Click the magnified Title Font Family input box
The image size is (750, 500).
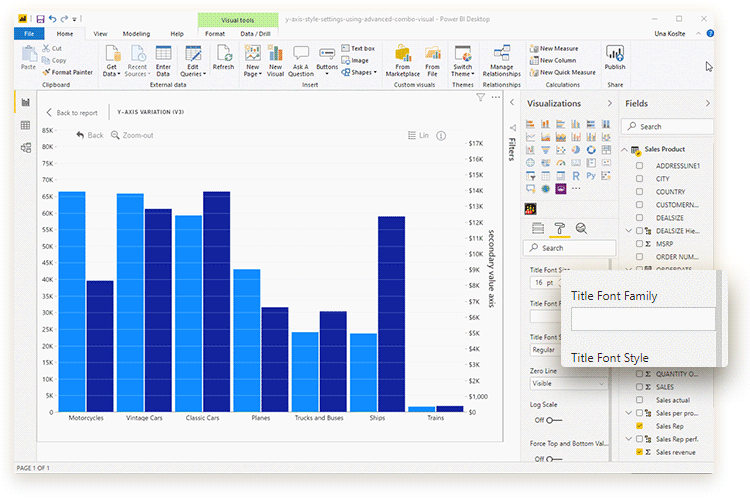[643, 319]
